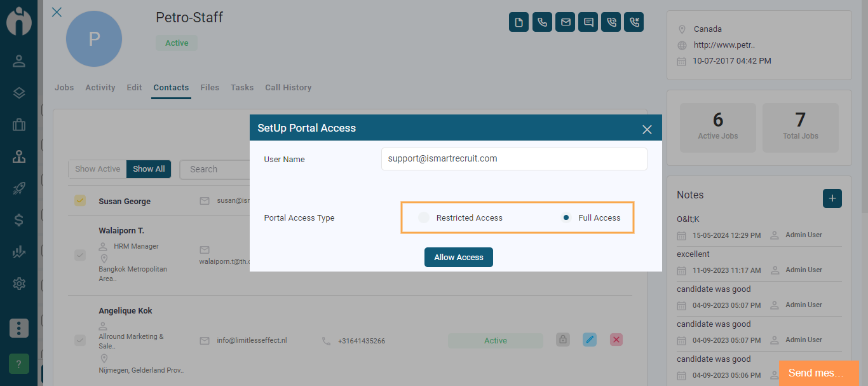The width and height of the screenshot is (868, 386).
Task: Click the lock icon for Angelique Kok
Action: tap(563, 340)
